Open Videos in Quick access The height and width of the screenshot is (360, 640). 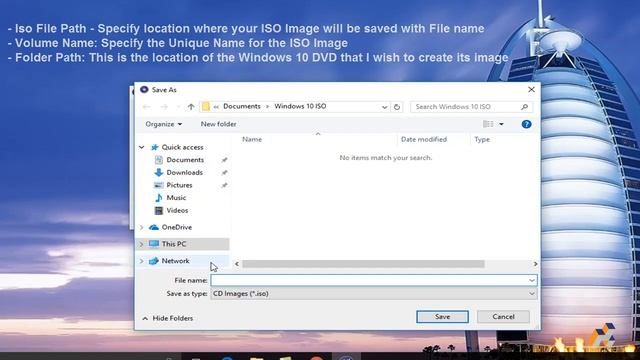(177, 211)
